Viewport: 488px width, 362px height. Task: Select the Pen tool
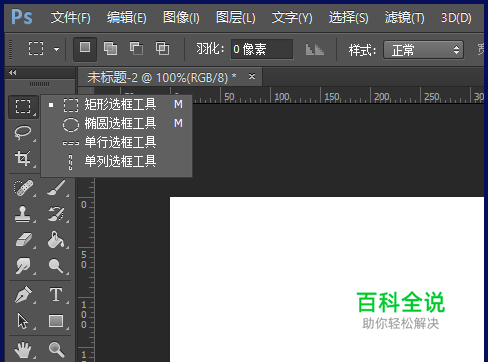click(23, 295)
